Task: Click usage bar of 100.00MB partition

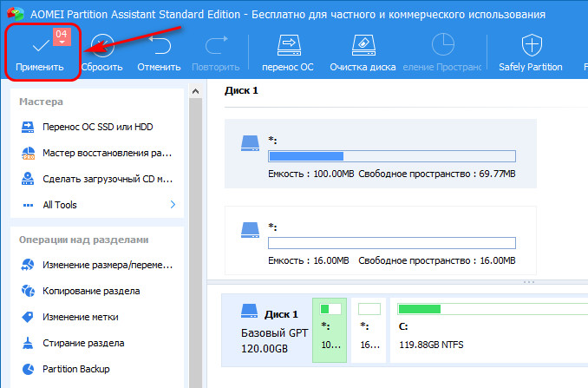Action: pos(392,156)
